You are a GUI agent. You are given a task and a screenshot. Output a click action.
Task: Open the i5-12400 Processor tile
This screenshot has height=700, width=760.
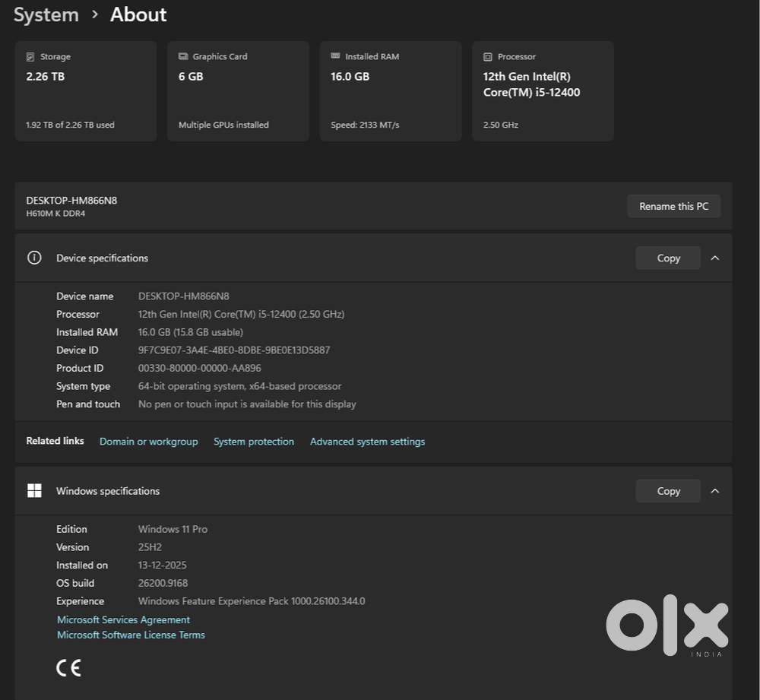pyautogui.click(x=543, y=91)
